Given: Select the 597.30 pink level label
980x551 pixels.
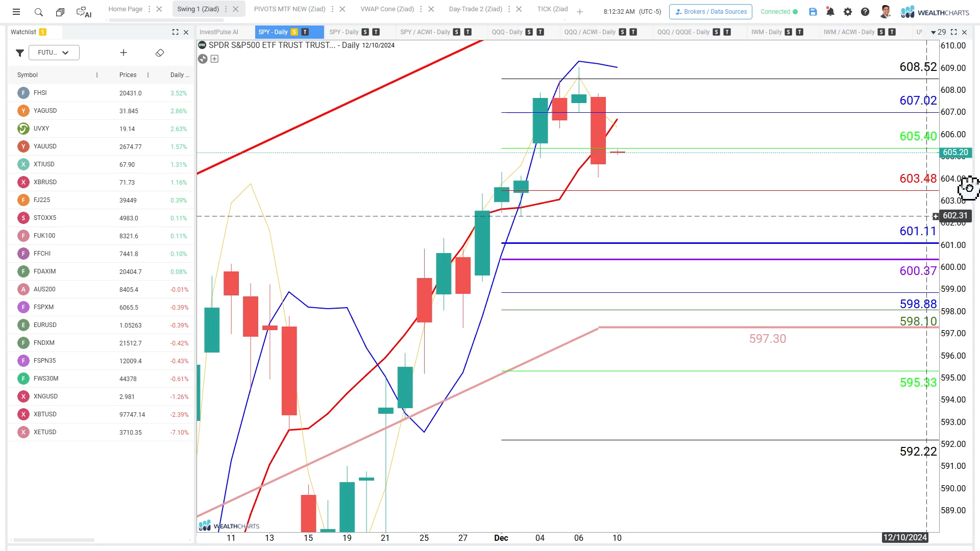Looking at the screenshot, I should coord(768,339).
